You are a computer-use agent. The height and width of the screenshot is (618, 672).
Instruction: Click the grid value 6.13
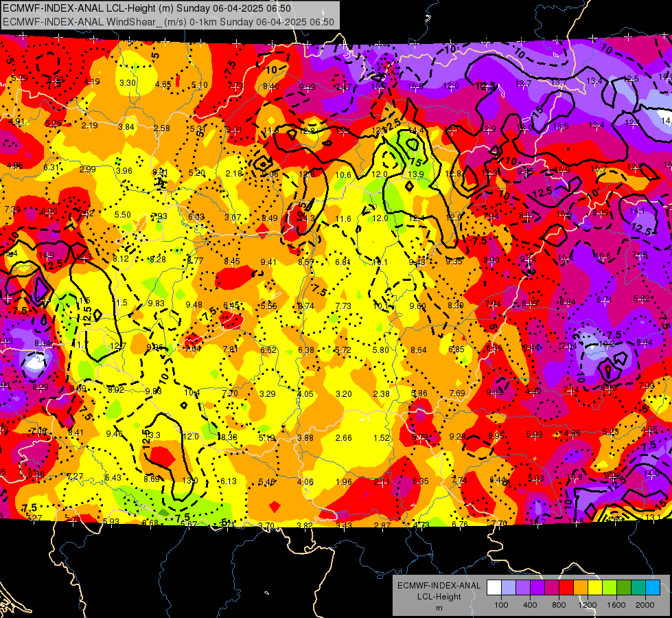tap(229, 481)
